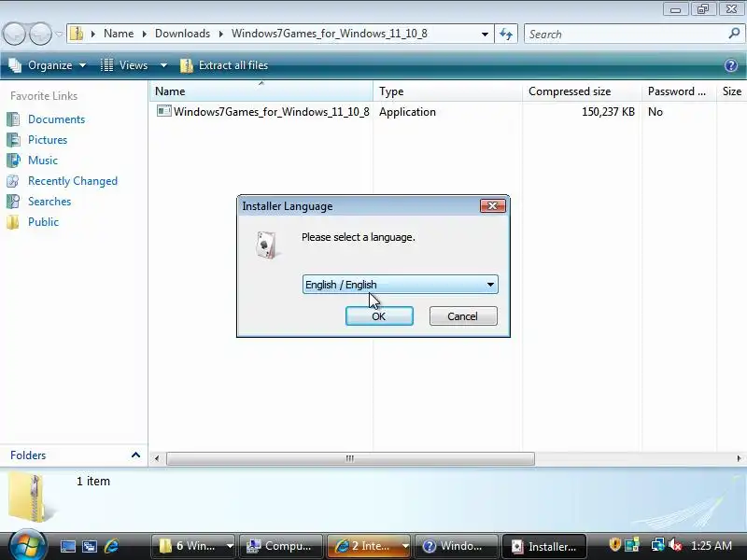Click the Music folder icon
Viewport: 747px width, 560px height.
13,160
